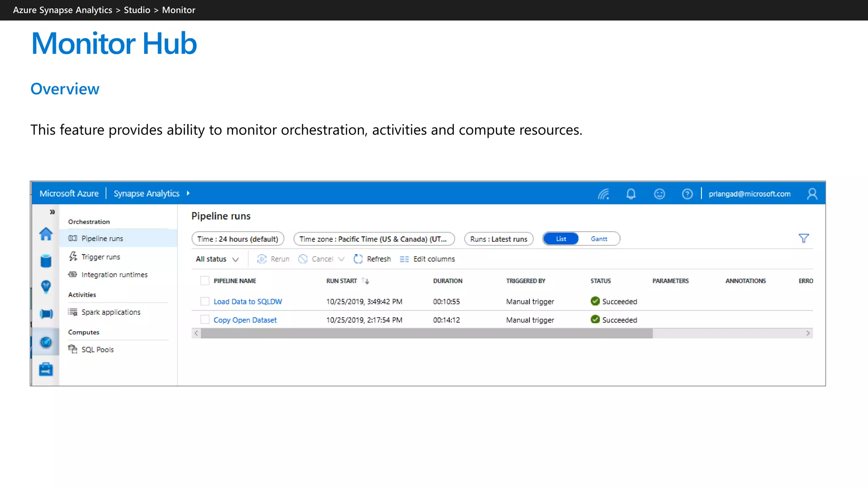The width and height of the screenshot is (868, 488).
Task: Open the Manage hub toolbox icon
Action: [x=46, y=369]
